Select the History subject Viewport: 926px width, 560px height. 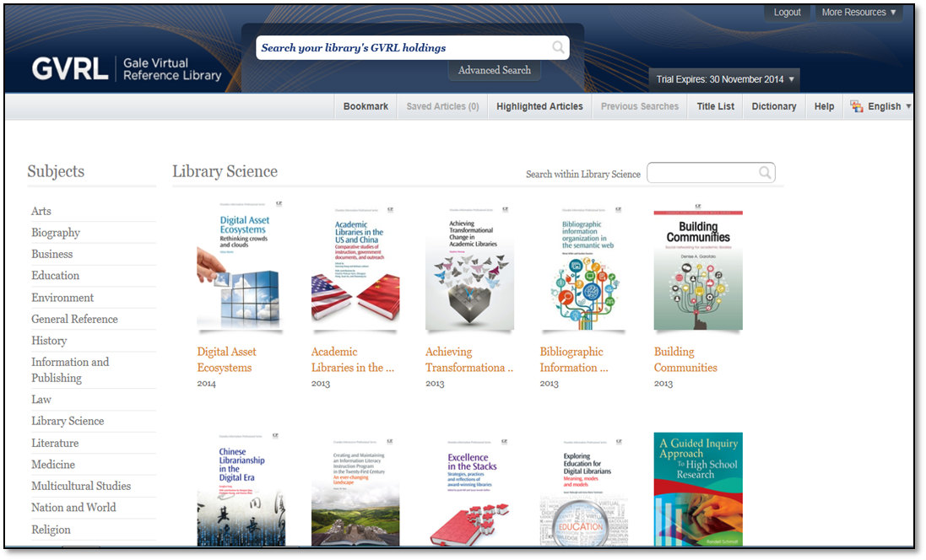coord(49,341)
